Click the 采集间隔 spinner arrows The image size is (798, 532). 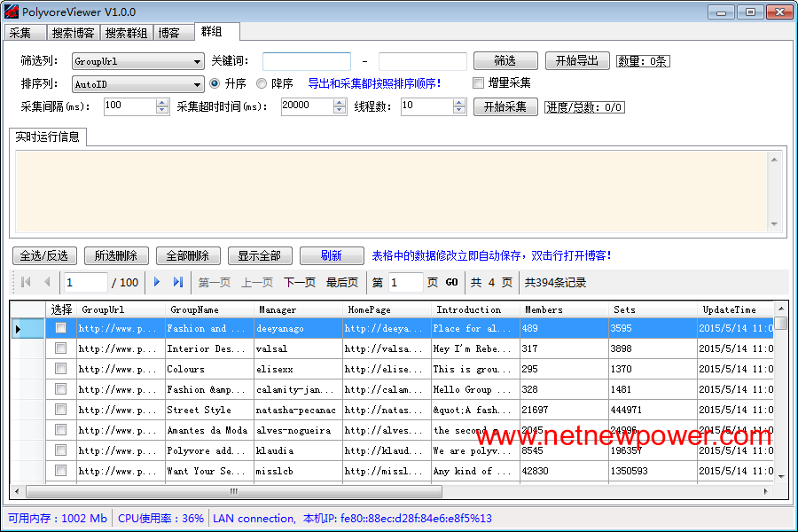162,106
